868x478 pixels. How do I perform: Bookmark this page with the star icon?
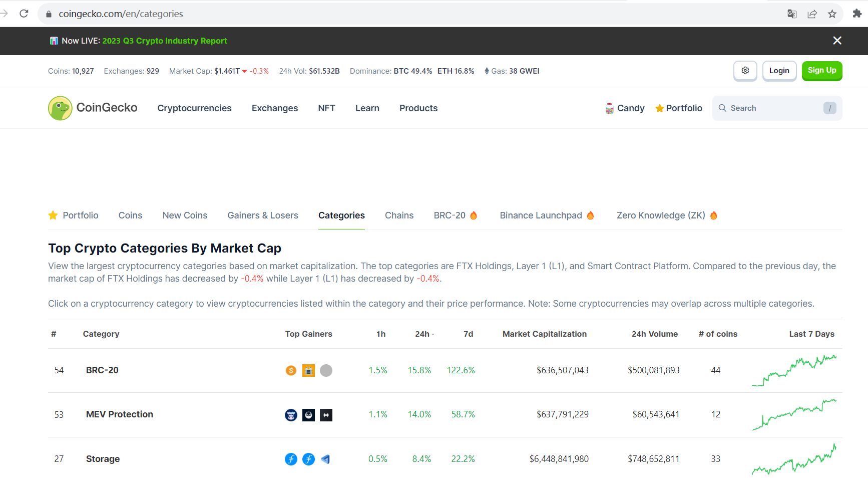pyautogui.click(x=832, y=14)
